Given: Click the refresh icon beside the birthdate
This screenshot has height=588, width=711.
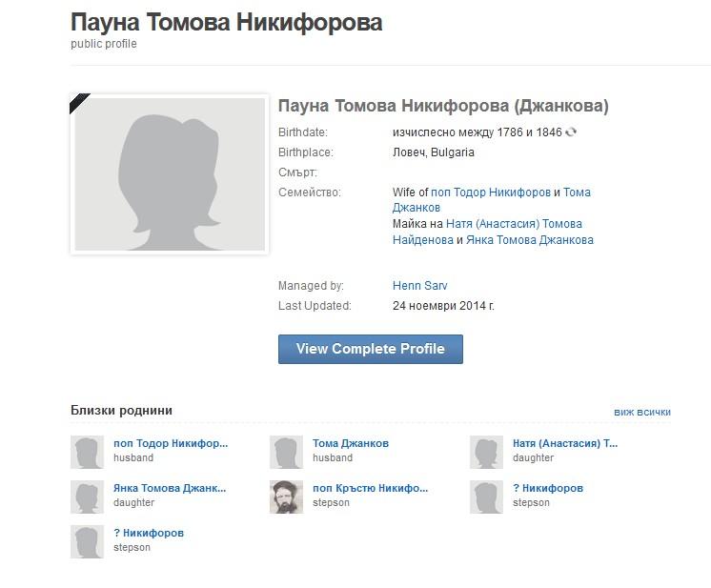Looking at the screenshot, I should tap(571, 132).
